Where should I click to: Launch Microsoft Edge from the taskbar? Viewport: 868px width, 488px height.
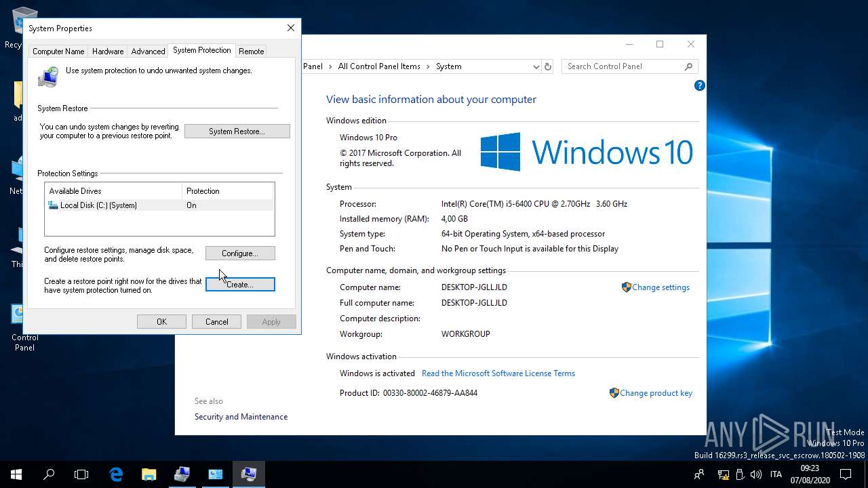point(116,474)
